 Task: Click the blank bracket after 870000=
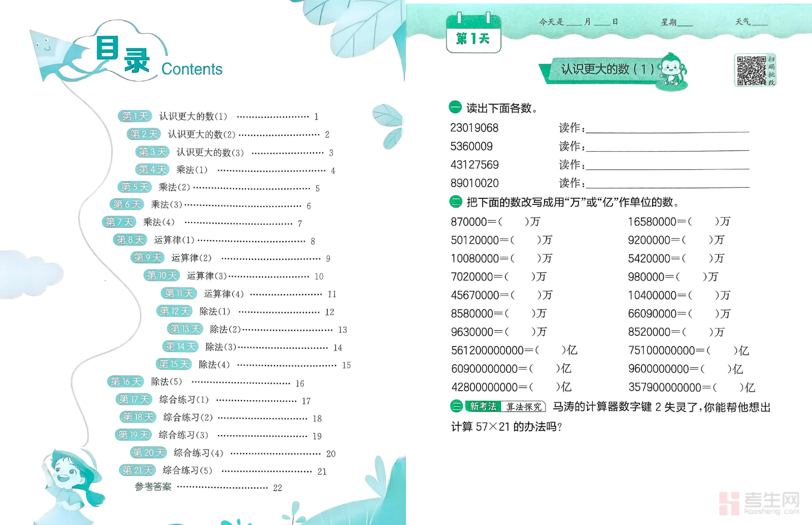(x=513, y=222)
